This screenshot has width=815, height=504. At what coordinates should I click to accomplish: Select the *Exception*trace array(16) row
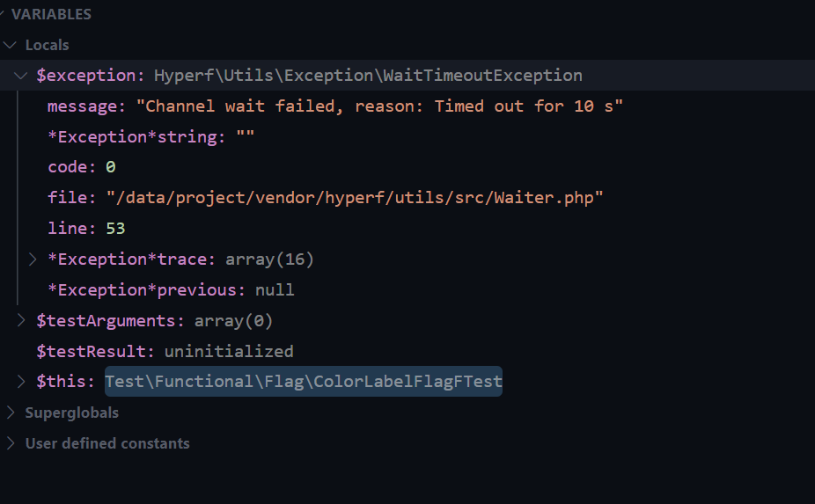click(x=407, y=259)
